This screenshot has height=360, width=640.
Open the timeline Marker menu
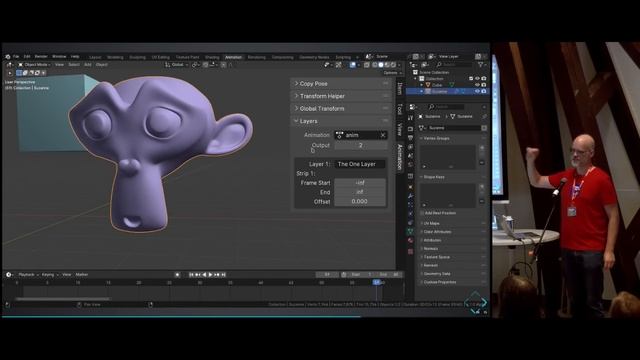82,275
